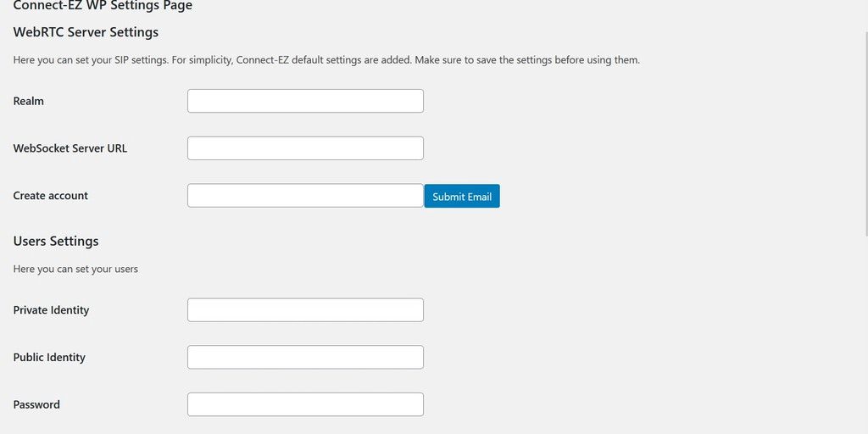Click the Private Identity label
Screen dimensions: 868x434
pos(51,310)
